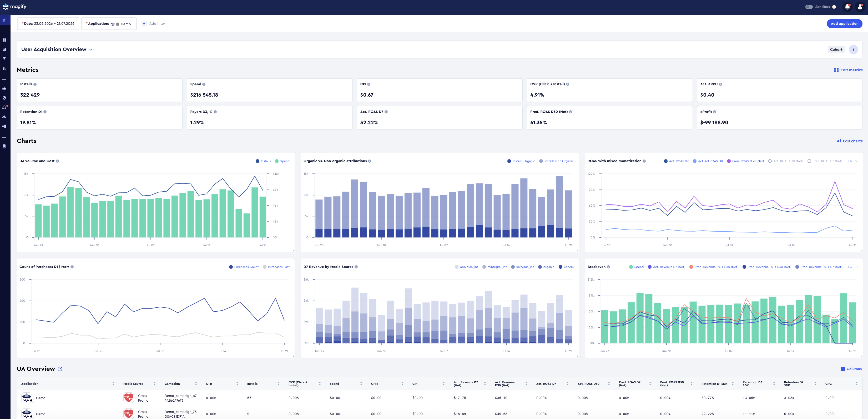The width and height of the screenshot is (868, 419).
Task: Click Demo_campaign_47 table cell
Action: pyautogui.click(x=181, y=398)
